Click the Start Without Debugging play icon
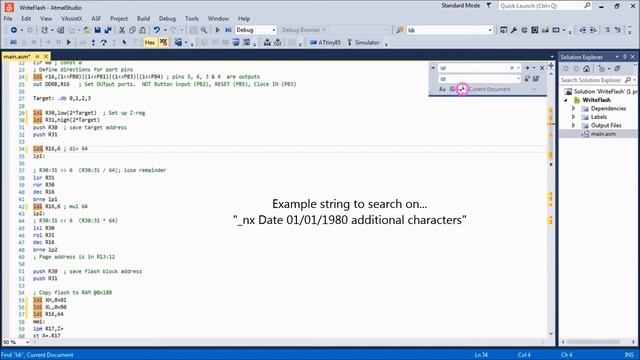This screenshot has width=640, height=360. click(x=218, y=30)
